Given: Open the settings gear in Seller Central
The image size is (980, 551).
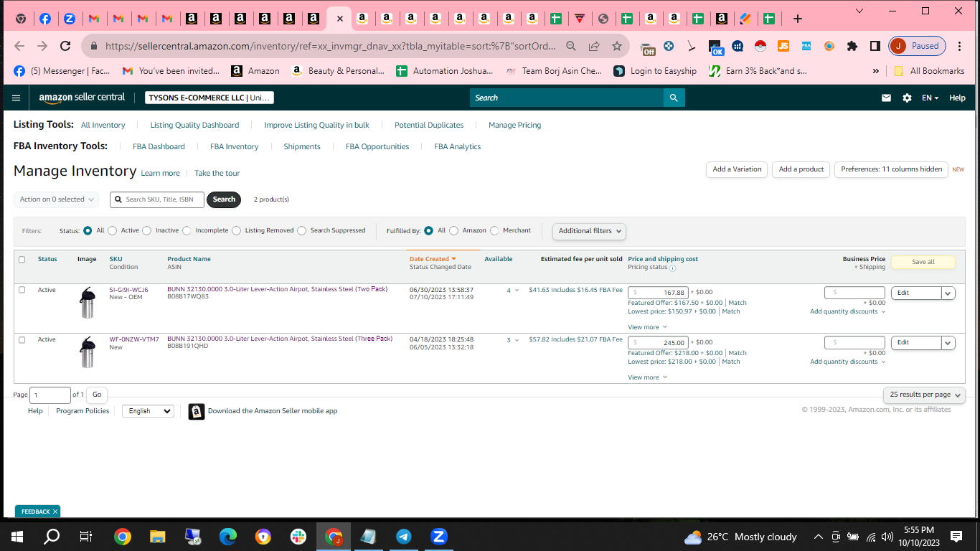Looking at the screenshot, I should [907, 98].
